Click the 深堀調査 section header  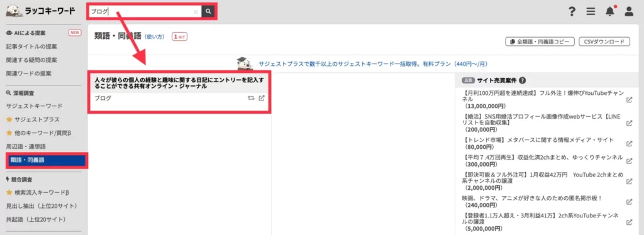19,93
